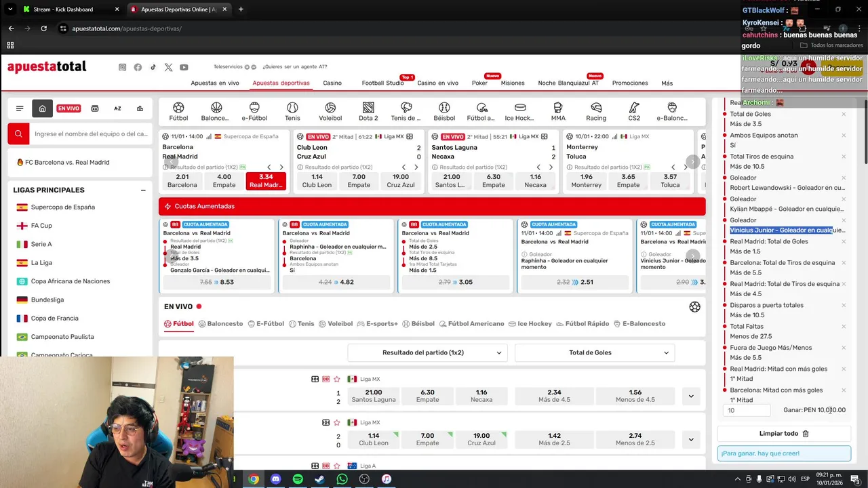Select the Baloncesto sport icon in carousel
This screenshot has height=488, width=868.
click(x=216, y=112)
